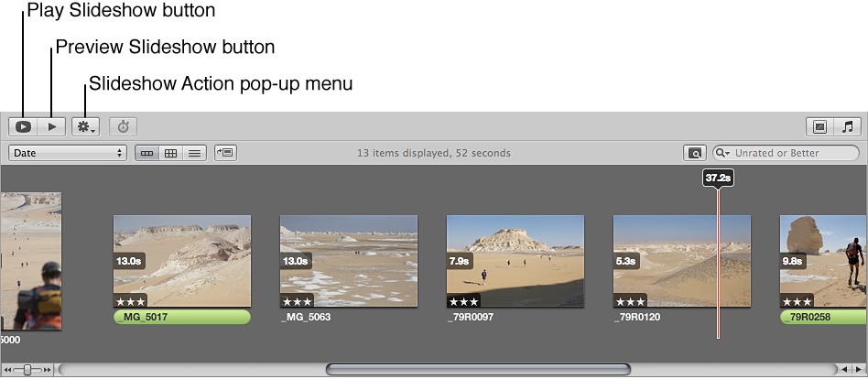
Task: Click the 7.9s duration badge
Action: pyautogui.click(x=460, y=261)
